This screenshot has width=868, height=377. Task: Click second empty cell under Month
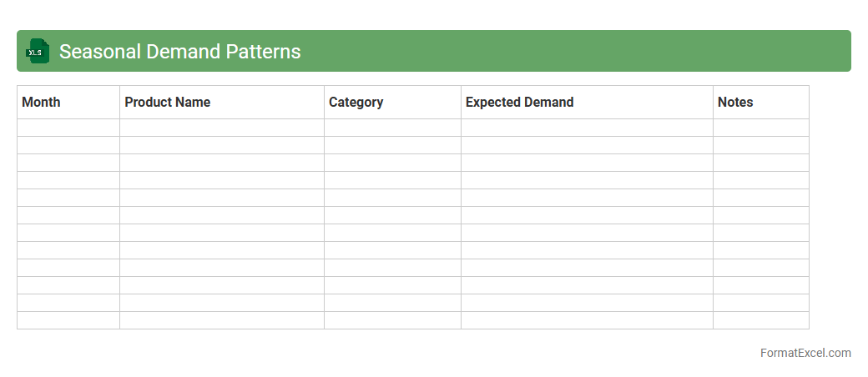coord(68,145)
